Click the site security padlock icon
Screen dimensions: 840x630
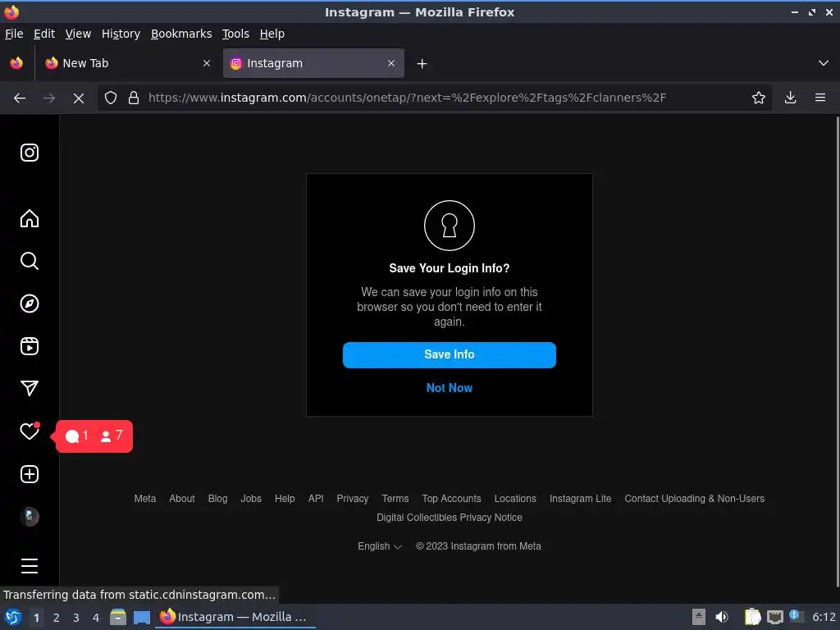point(134,98)
